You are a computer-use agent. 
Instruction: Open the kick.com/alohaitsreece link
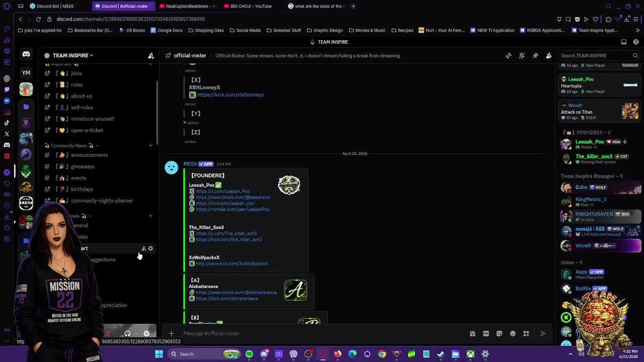point(226,299)
